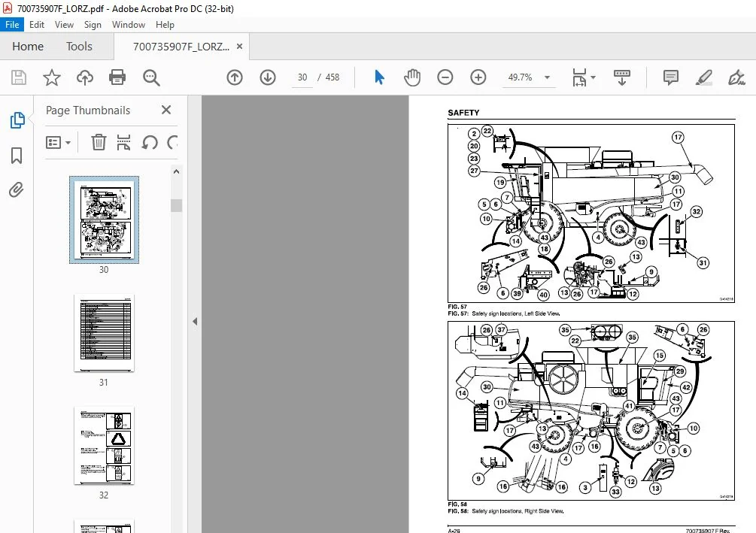Screen dimensions: 756x533
Task: Collapse the navigation pane with left arrow
Action: [x=195, y=322]
